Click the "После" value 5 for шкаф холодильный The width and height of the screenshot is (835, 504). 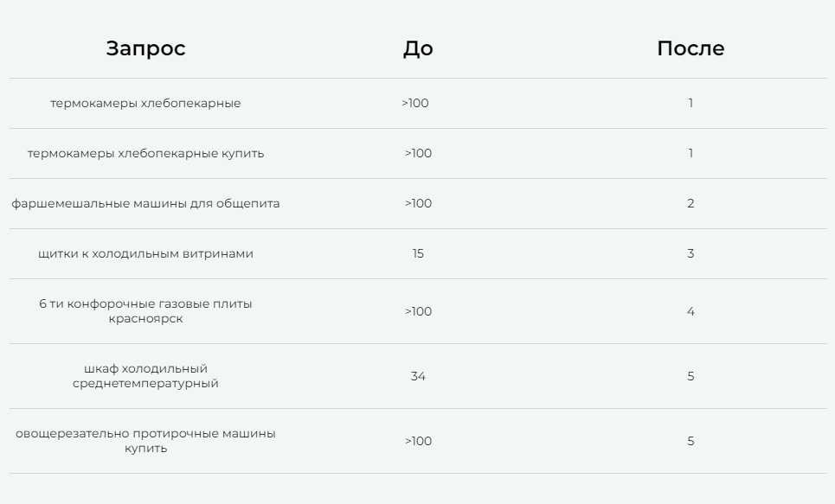[x=690, y=376]
